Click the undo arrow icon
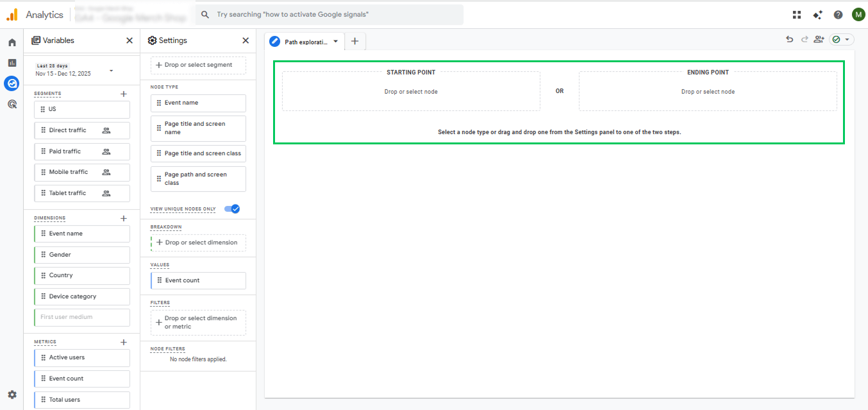This screenshot has width=868, height=410. (789, 40)
